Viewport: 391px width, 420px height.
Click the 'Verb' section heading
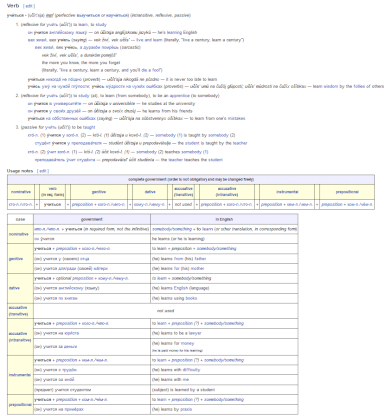(14, 6)
